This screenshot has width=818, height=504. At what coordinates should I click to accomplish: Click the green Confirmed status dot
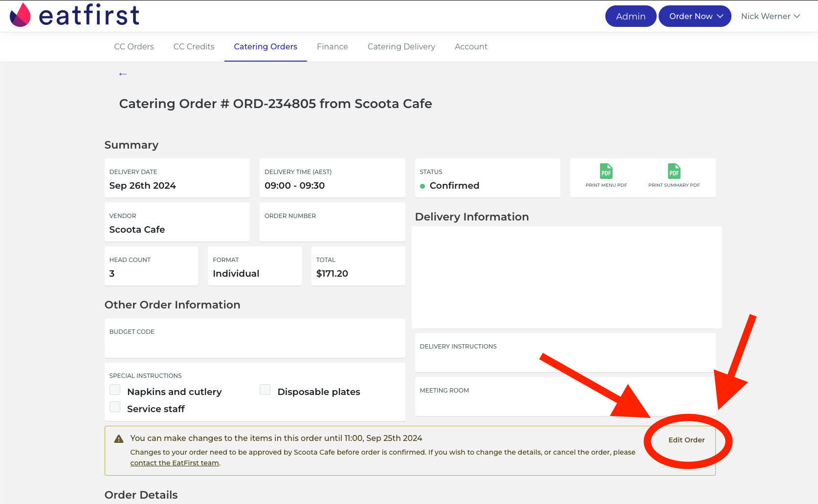point(422,186)
